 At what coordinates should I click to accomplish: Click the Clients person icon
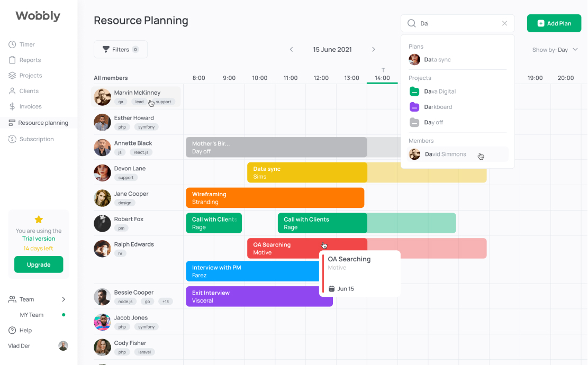12,91
